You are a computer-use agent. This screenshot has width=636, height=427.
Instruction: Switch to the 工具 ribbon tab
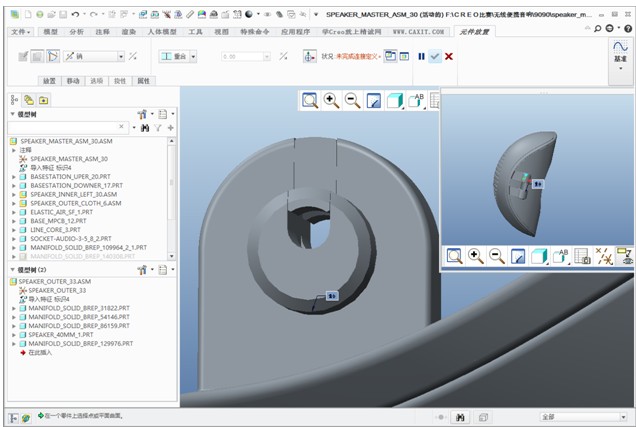pos(195,32)
